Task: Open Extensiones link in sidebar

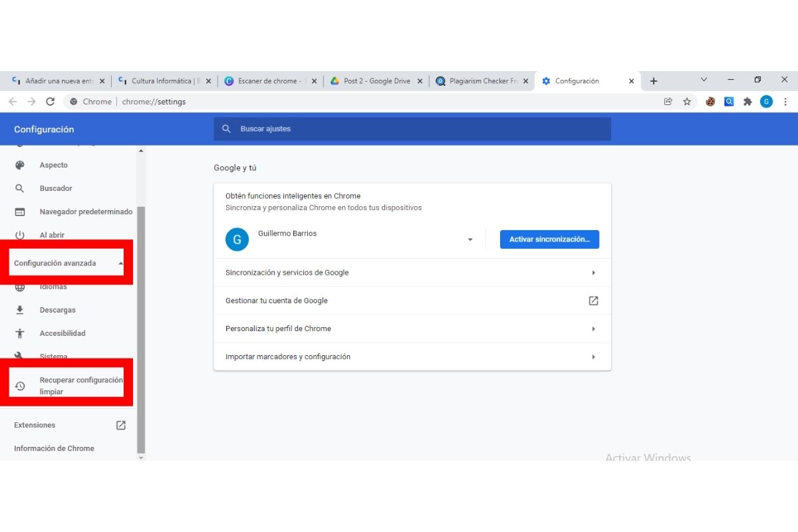Action: (69, 425)
